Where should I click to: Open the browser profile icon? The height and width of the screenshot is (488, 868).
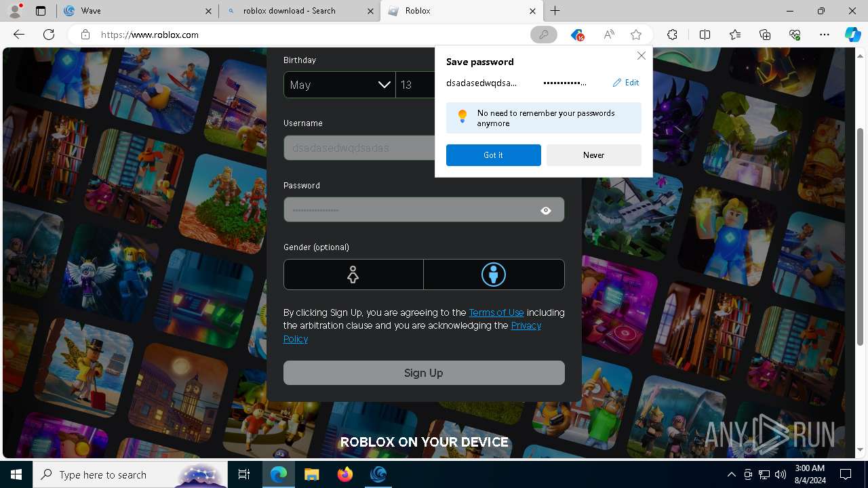[15, 11]
